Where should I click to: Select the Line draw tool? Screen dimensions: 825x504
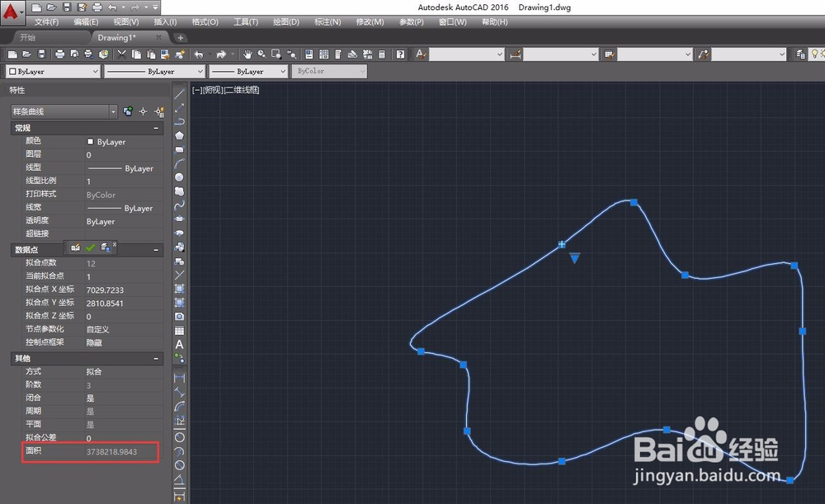(179, 94)
